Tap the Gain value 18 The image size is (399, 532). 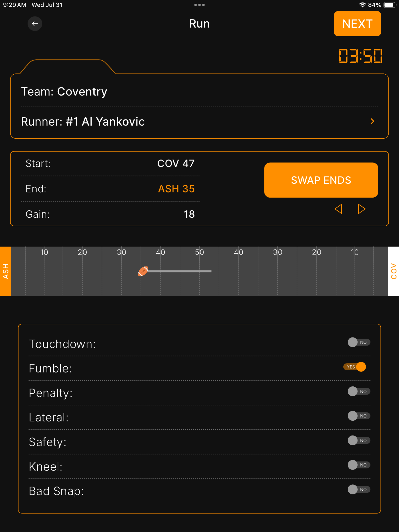189,214
